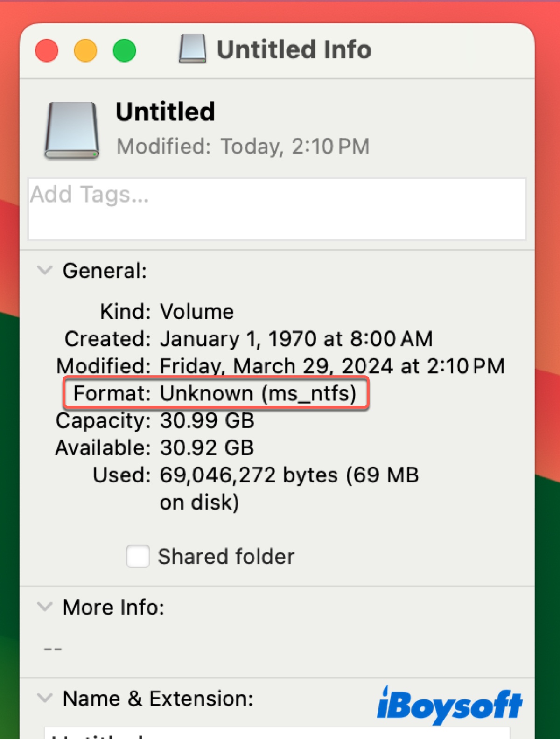The image size is (560, 741).
Task: Click the chevron icon beside More Info
Action: (x=44, y=606)
